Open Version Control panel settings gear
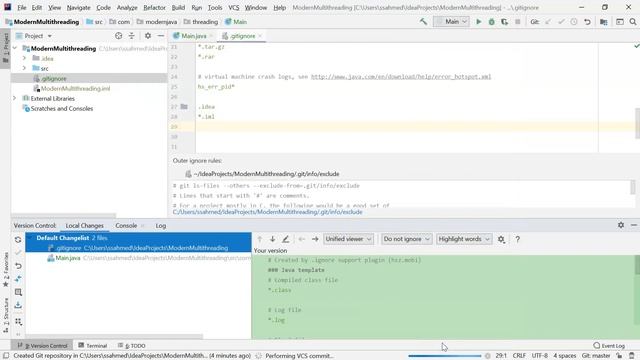This screenshot has height=360, width=640. point(621,225)
